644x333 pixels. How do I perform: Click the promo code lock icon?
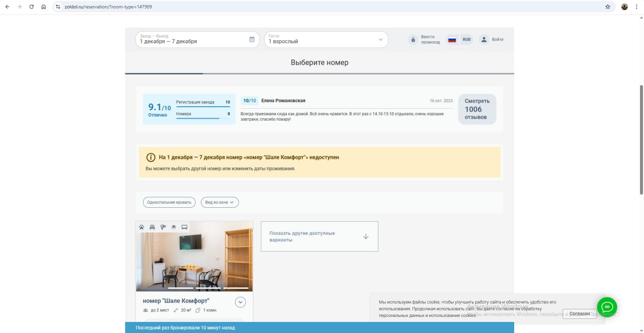point(413,40)
